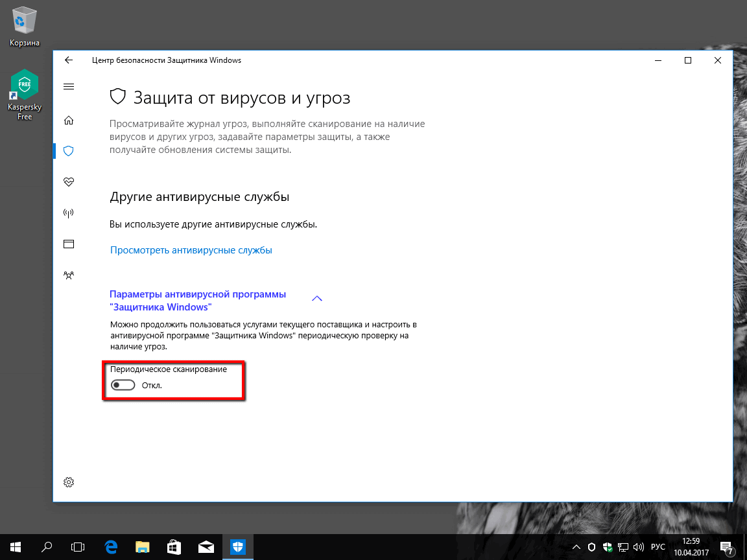Select the Family options people icon

point(69,275)
